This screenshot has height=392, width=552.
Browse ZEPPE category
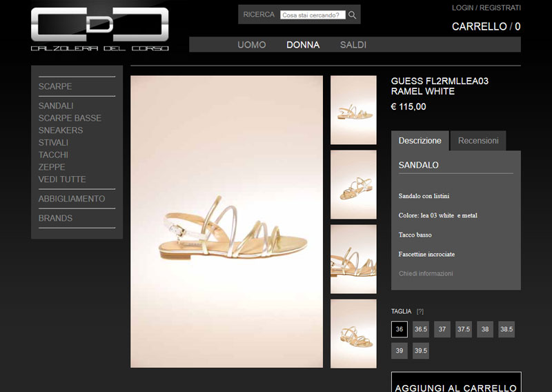[x=52, y=167]
